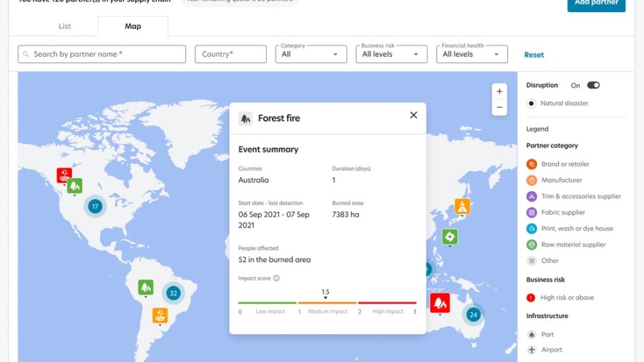The image size is (644, 362).
Task: Click the forest fire icon in popup header
Action: pyautogui.click(x=246, y=118)
